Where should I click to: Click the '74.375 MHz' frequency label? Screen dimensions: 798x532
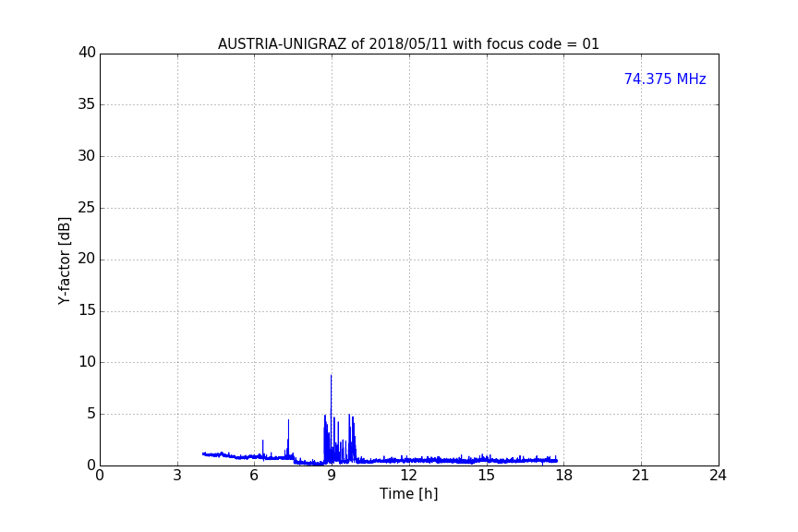click(665, 79)
